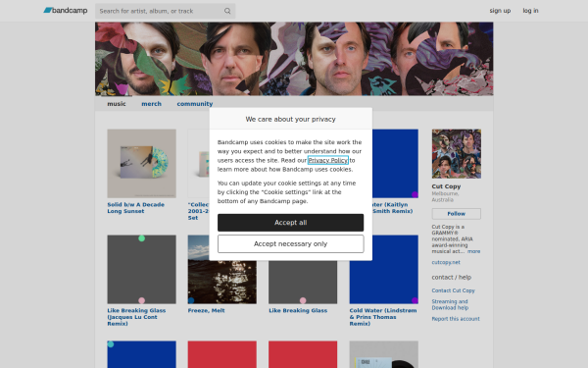Open Solid b/w A Decade Long Sunset title link

(x=136, y=208)
